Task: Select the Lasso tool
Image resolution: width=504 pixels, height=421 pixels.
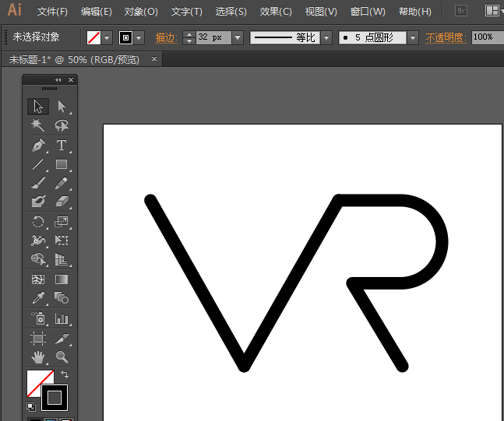Action: [x=62, y=125]
